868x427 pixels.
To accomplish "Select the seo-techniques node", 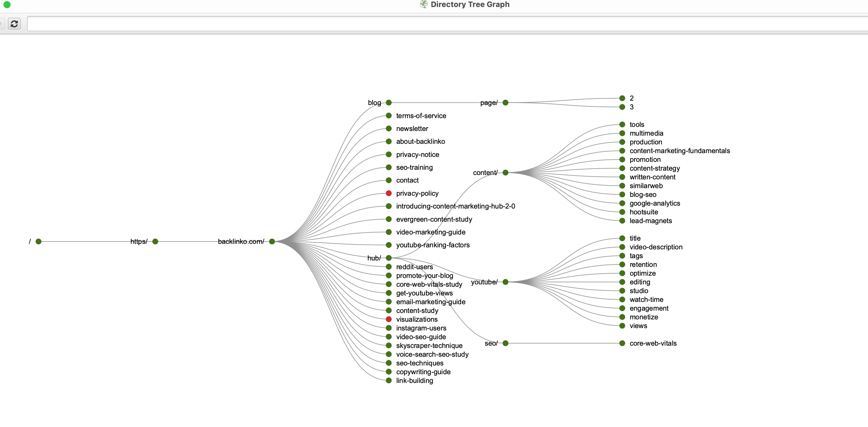I will pyautogui.click(x=388, y=363).
